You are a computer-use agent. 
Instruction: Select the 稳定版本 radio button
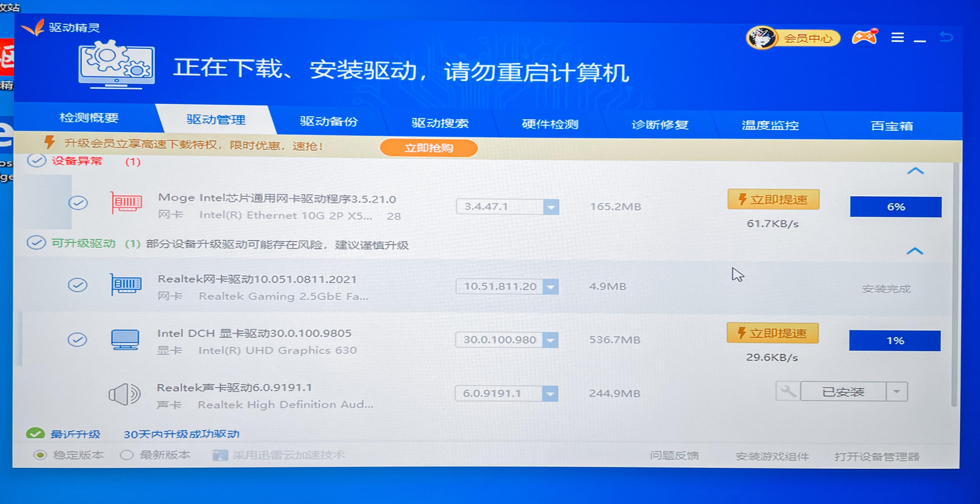(x=40, y=455)
